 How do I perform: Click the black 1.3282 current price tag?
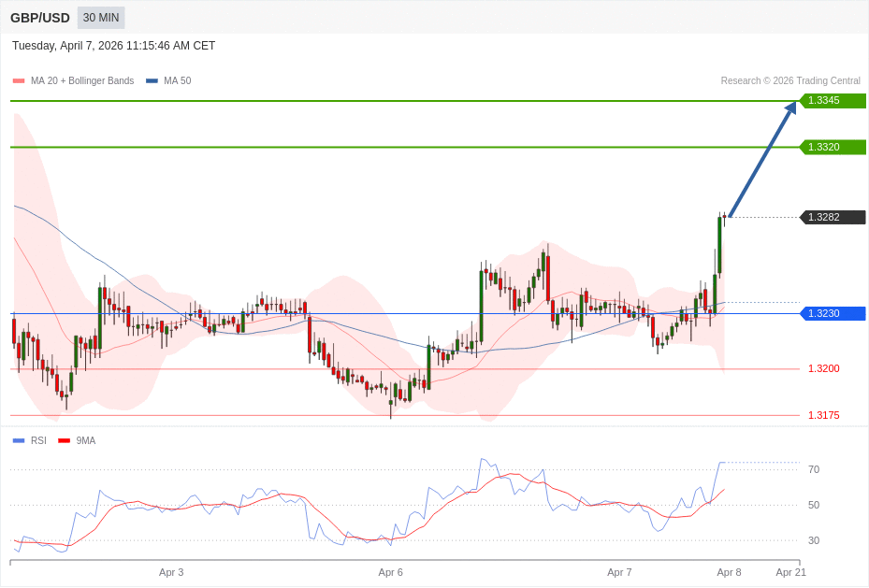pos(833,218)
